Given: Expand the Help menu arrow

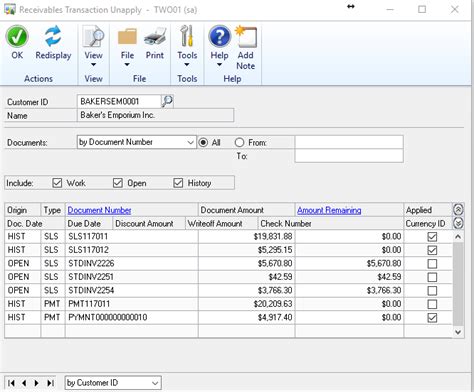Looking at the screenshot, I should coord(219,65).
